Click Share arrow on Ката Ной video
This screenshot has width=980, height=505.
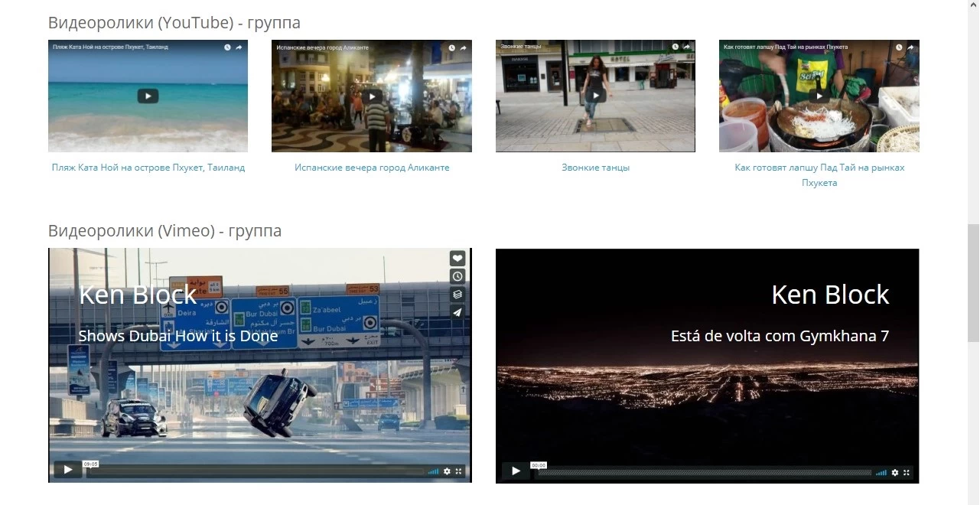tap(239, 47)
